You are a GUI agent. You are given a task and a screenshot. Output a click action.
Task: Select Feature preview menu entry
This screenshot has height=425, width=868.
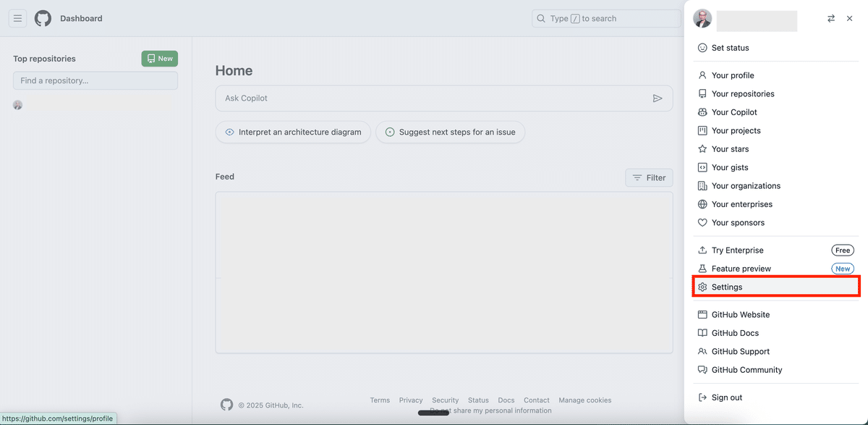coord(741,269)
